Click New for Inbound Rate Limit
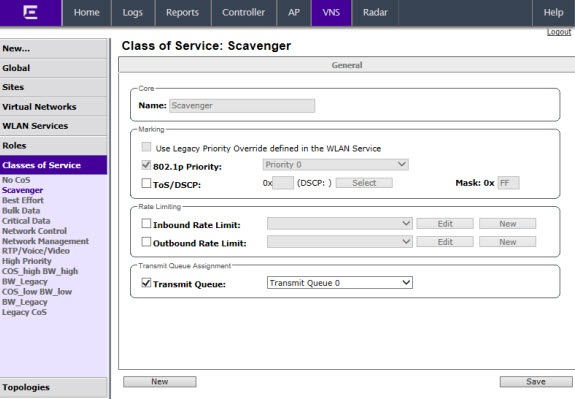 tap(508, 224)
